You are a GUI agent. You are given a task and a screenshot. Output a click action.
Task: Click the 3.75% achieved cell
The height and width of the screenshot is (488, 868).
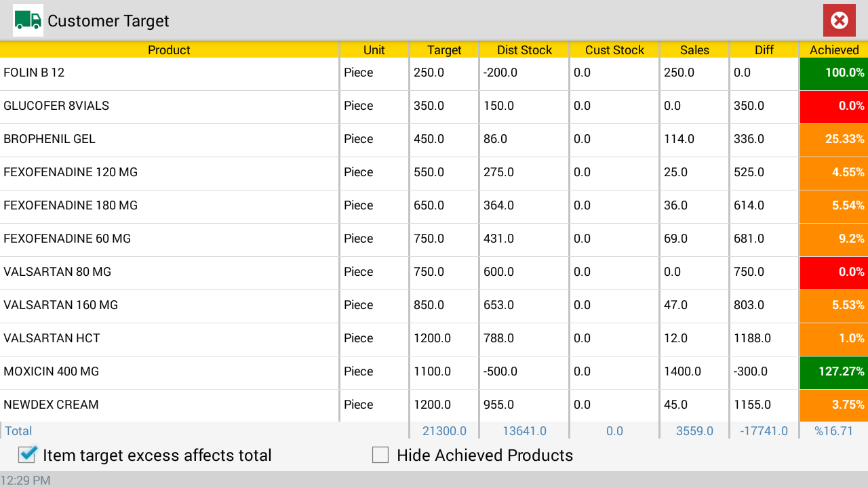pyautogui.click(x=834, y=406)
